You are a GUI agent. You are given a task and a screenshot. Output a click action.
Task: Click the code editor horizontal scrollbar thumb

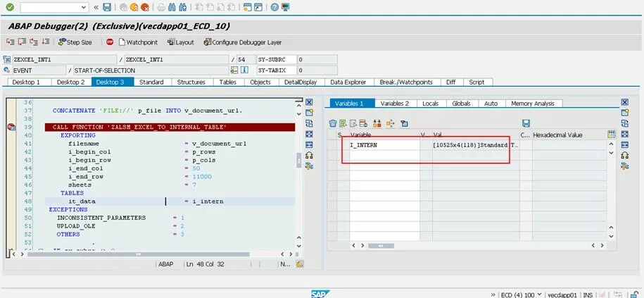(138, 254)
